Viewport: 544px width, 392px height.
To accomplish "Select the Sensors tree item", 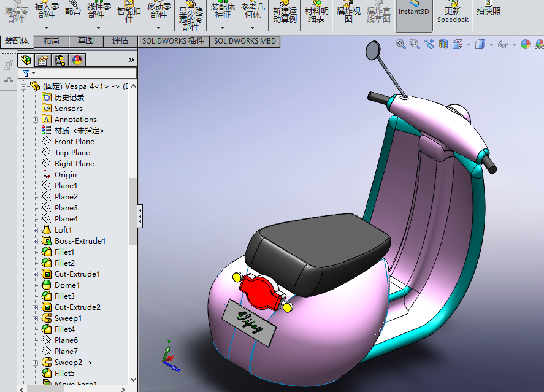I will [x=62, y=108].
